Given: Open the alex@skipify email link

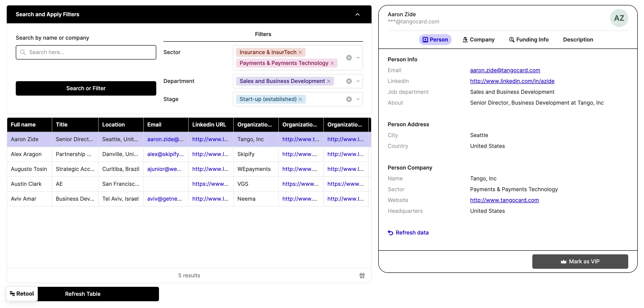Looking at the screenshot, I should click(x=165, y=154).
